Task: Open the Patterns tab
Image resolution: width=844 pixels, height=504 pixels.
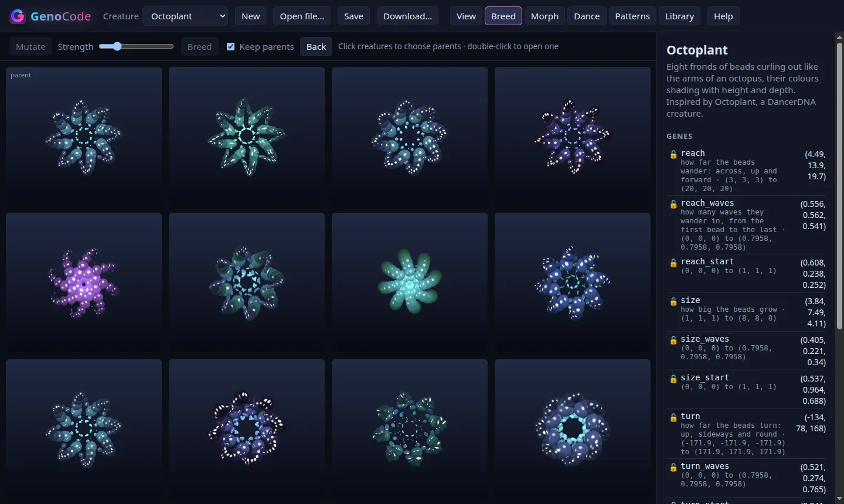Action: [x=632, y=16]
